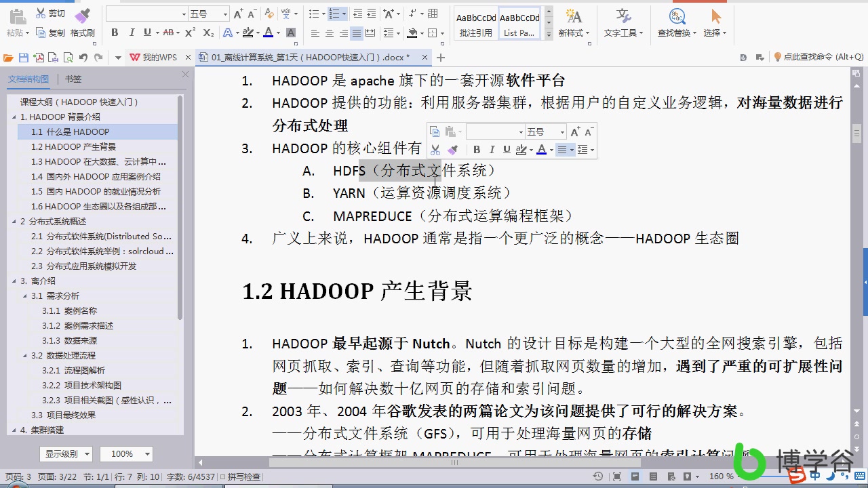This screenshot has width=868, height=488.
Task: Click the ribbon text highlight color button
Action: pos(248,33)
